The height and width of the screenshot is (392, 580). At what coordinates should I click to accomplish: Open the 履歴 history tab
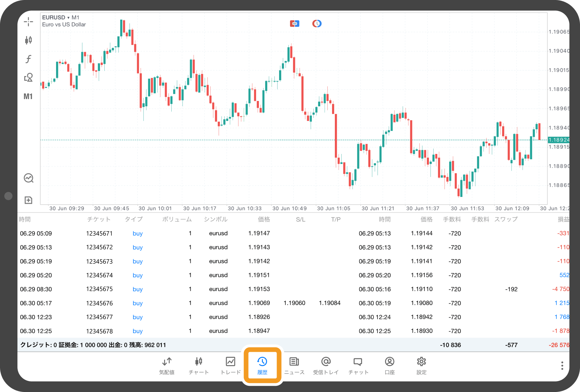coord(262,366)
